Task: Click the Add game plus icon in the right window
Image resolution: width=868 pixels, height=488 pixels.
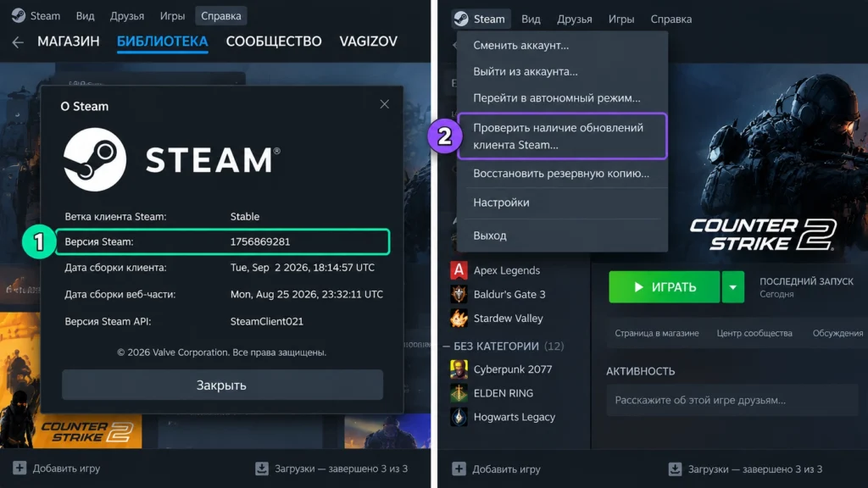Action: (x=459, y=469)
